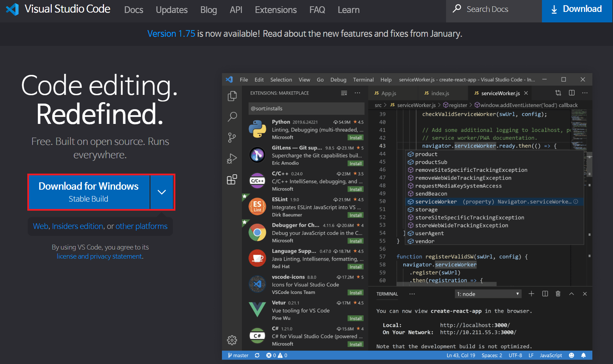613x364 pixels.
Task: Click 'Ln 43, Col 19' in status bar
Action: (x=461, y=355)
